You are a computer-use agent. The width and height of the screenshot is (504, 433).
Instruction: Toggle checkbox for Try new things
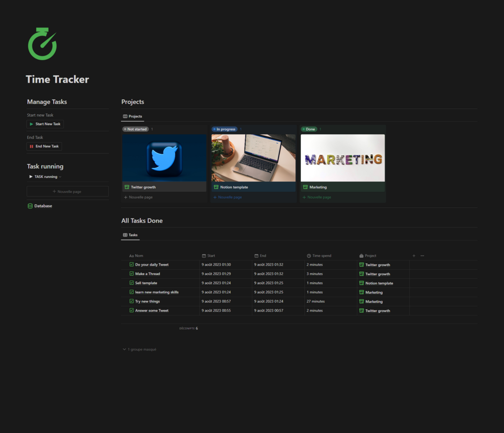point(131,301)
